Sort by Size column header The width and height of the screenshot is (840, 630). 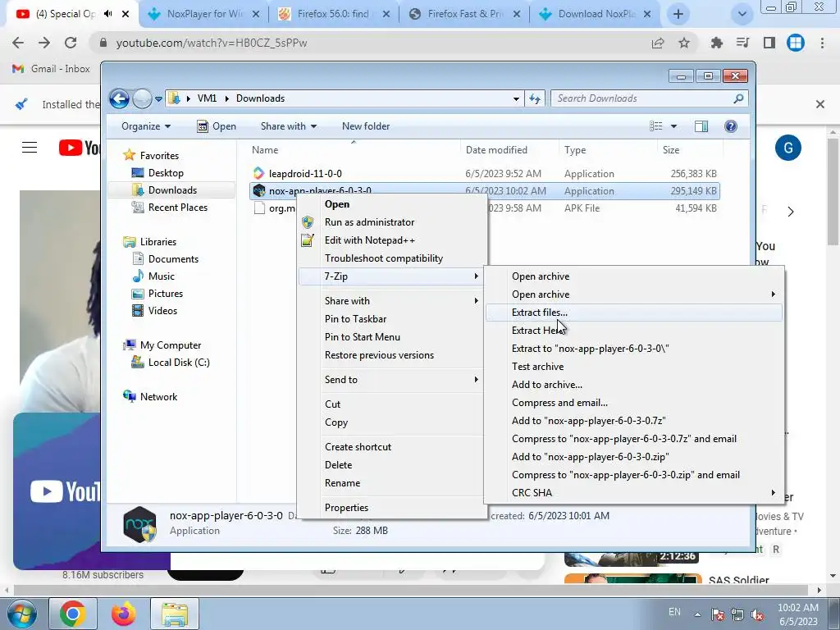point(671,150)
